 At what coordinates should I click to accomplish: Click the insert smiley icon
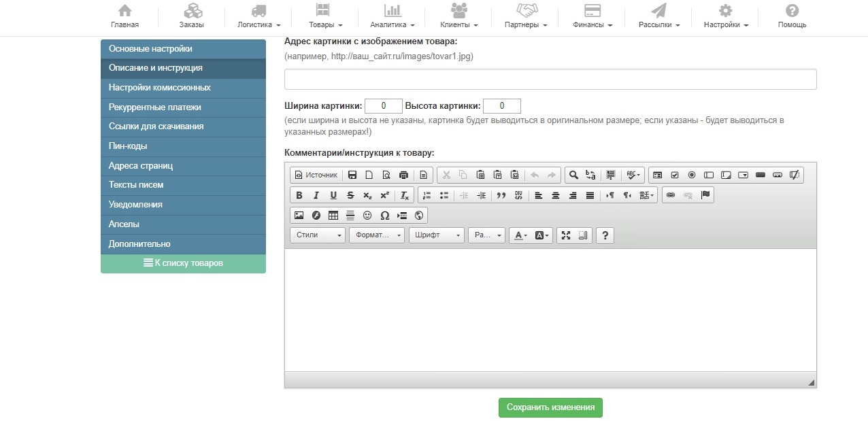[x=367, y=216]
